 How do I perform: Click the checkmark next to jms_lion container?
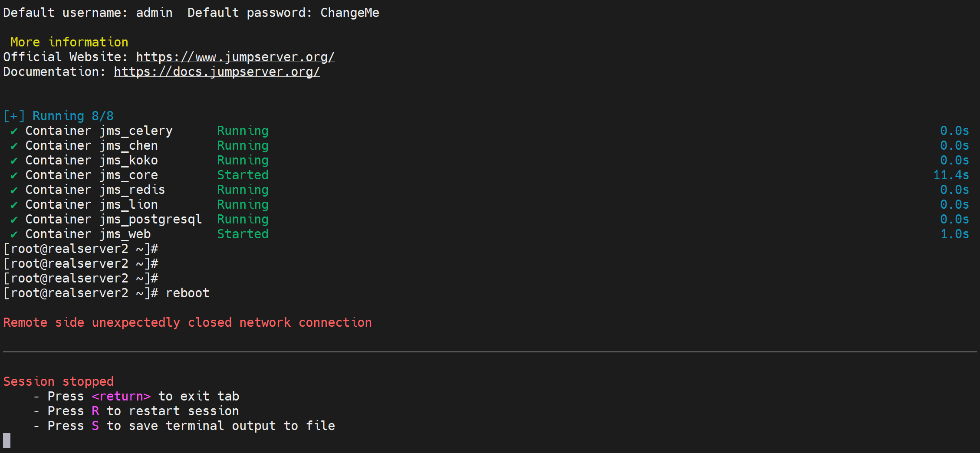tap(14, 205)
